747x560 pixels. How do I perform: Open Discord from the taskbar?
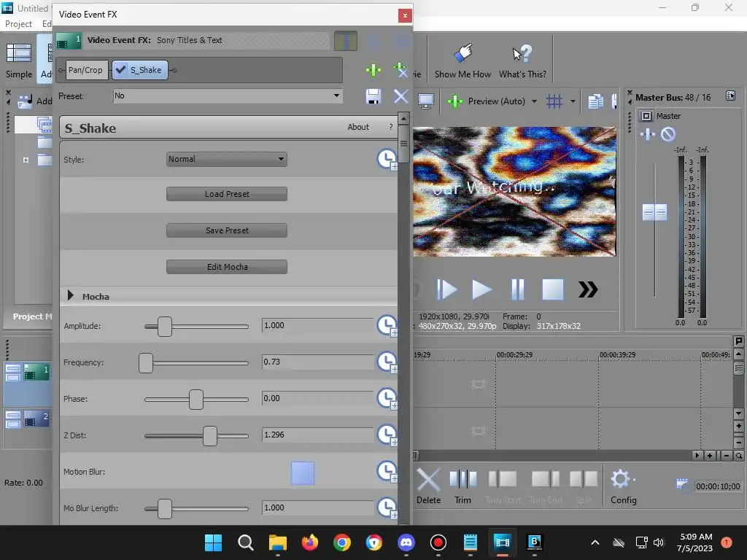[x=406, y=542]
